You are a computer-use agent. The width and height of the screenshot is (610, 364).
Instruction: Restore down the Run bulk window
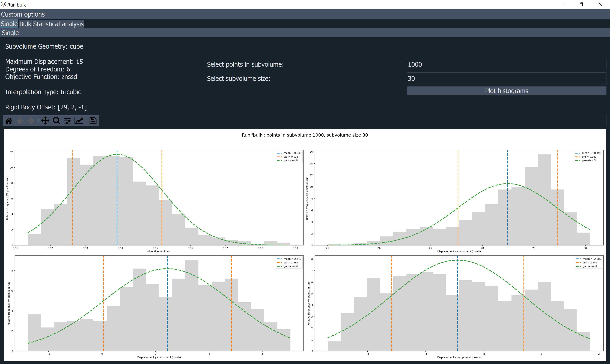582,4
